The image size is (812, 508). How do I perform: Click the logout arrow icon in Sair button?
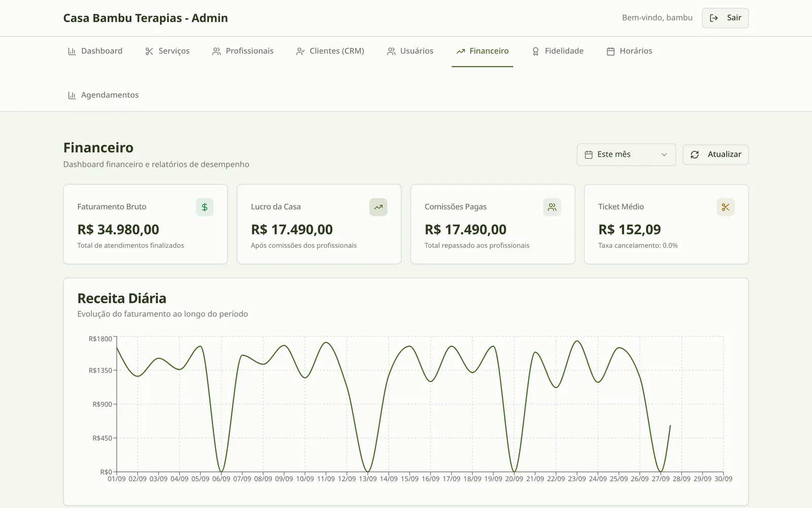714,18
